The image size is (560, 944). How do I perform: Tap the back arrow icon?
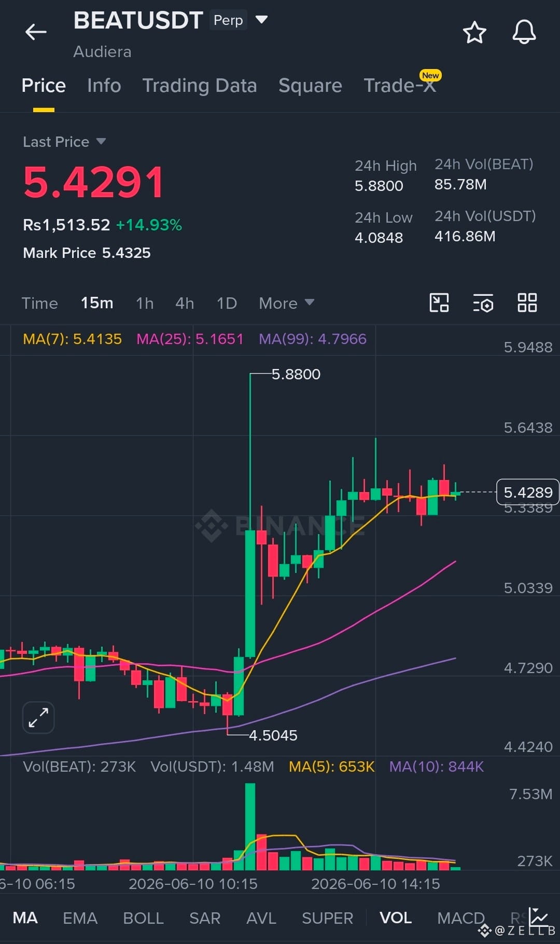36,32
